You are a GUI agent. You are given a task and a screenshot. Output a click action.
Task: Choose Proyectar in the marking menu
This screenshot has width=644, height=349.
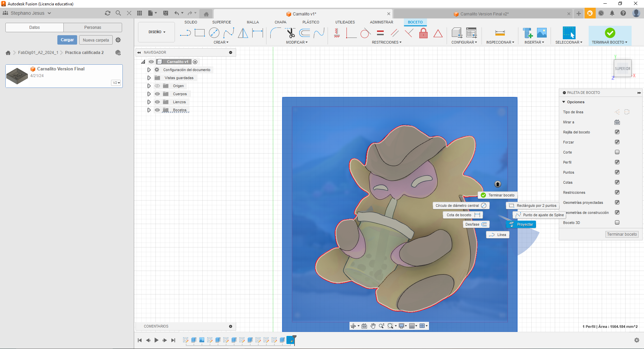click(521, 224)
